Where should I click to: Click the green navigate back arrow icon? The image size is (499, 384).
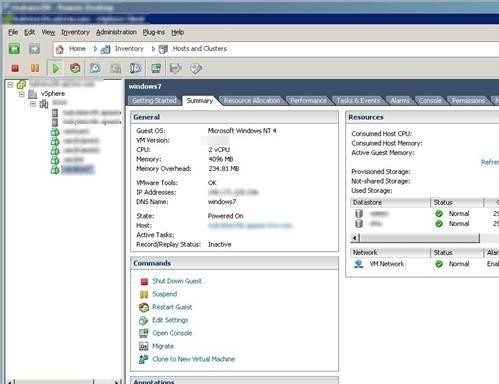pyautogui.click(x=14, y=49)
